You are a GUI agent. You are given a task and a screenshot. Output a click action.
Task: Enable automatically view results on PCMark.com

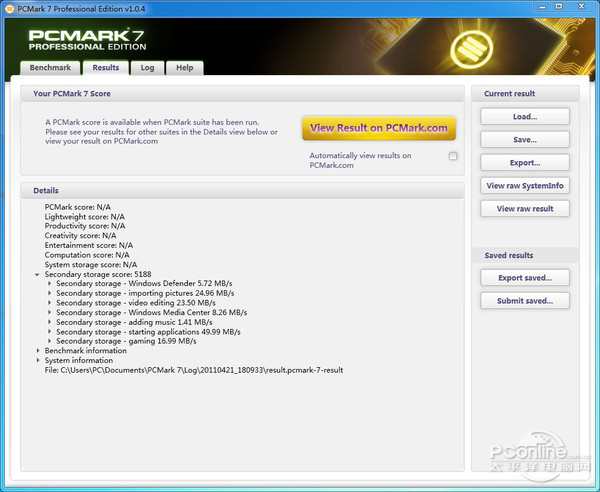pyautogui.click(x=453, y=156)
